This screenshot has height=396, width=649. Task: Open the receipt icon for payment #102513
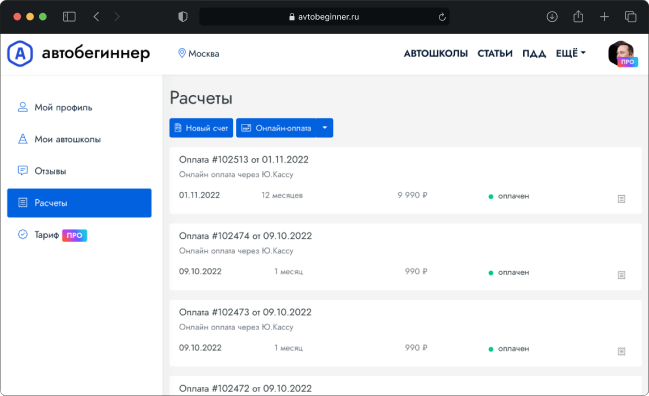[621, 199]
